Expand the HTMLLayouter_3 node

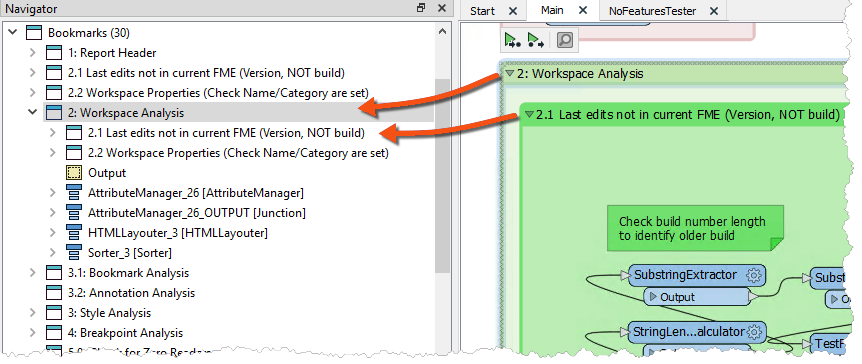tap(53, 233)
